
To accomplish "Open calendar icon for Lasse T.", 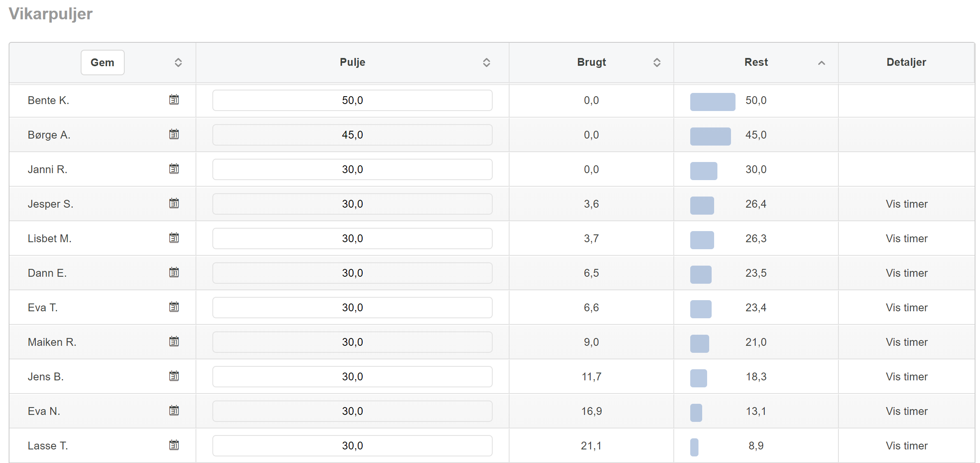I will 174,445.
